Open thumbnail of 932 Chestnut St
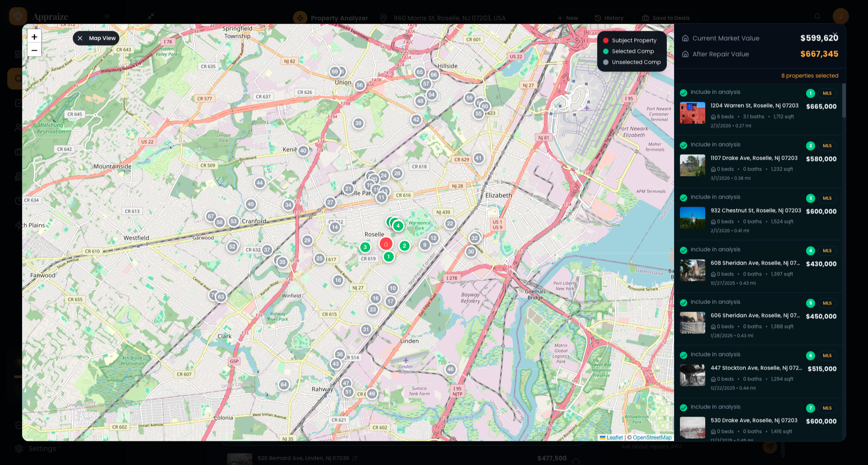 pos(693,218)
